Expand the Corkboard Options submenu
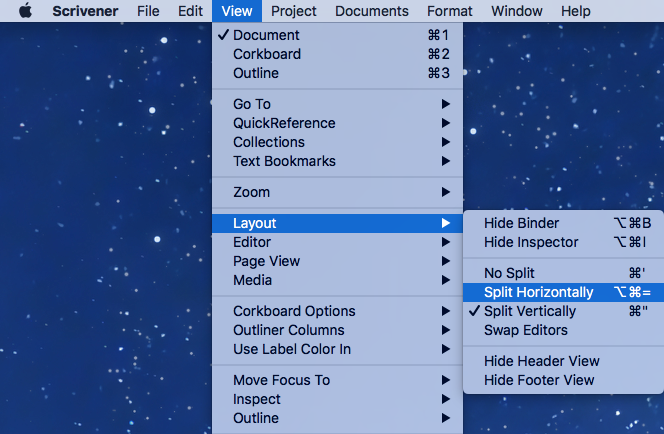This screenshot has width=664, height=434. point(338,311)
